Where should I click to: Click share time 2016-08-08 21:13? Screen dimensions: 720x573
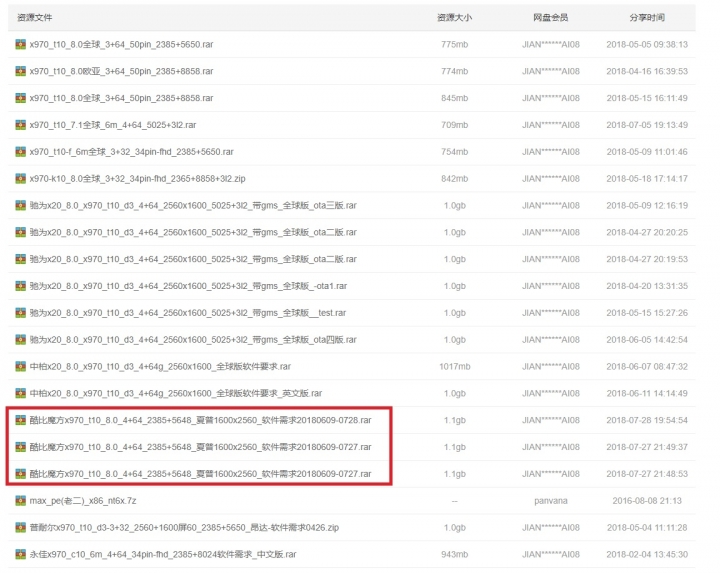pyautogui.click(x=647, y=500)
